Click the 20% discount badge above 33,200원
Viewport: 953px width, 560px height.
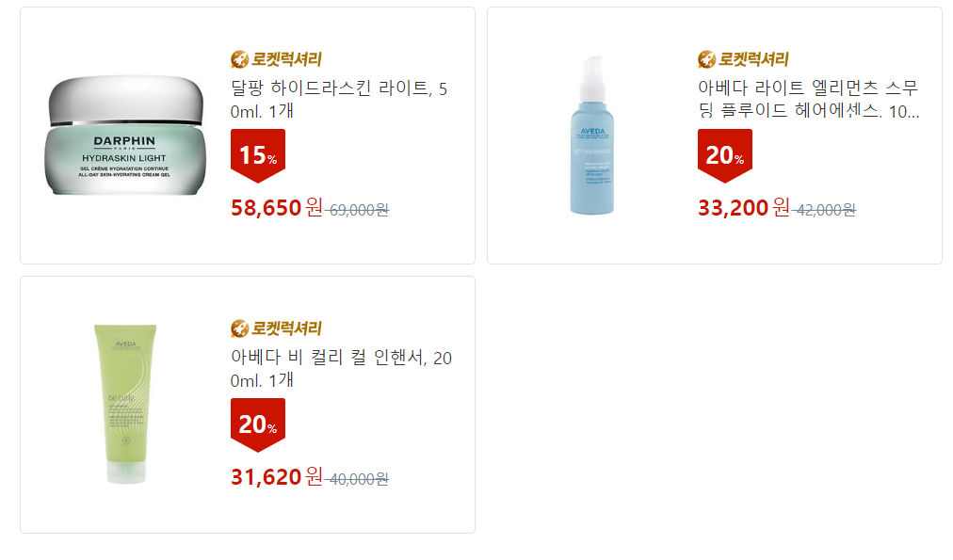click(x=724, y=154)
